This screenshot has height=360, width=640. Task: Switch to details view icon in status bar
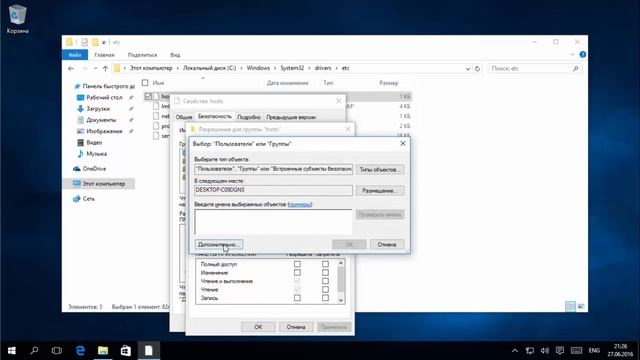pyautogui.click(x=571, y=306)
